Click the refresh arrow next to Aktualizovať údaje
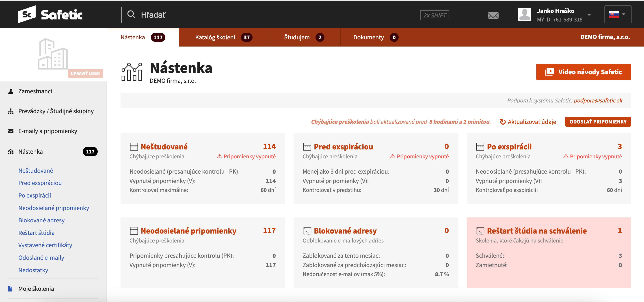 [x=503, y=122]
